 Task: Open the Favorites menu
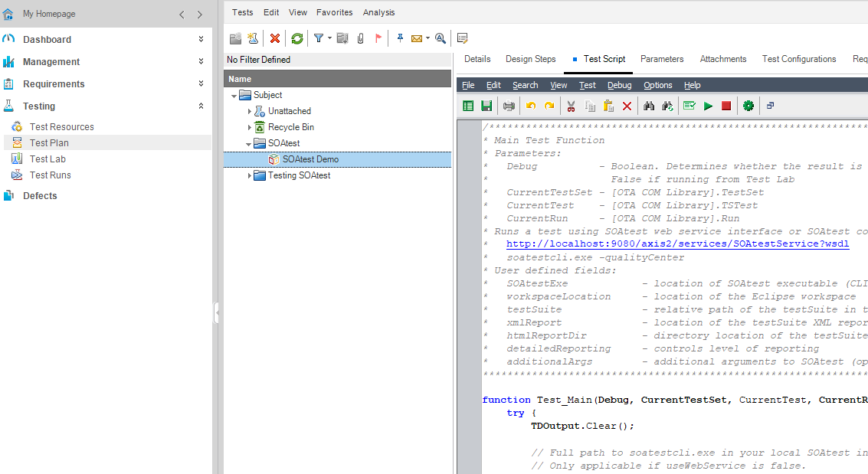pyautogui.click(x=334, y=12)
